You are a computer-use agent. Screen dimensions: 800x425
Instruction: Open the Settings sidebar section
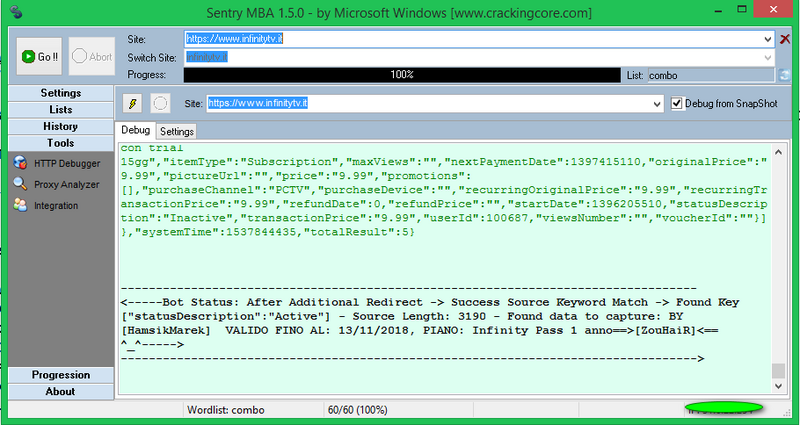tap(61, 93)
